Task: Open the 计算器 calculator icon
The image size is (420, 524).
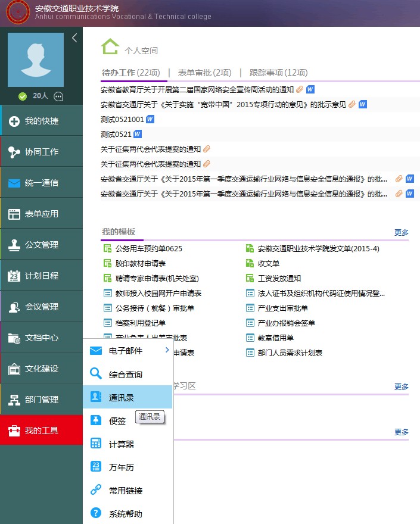Action: 95,444
